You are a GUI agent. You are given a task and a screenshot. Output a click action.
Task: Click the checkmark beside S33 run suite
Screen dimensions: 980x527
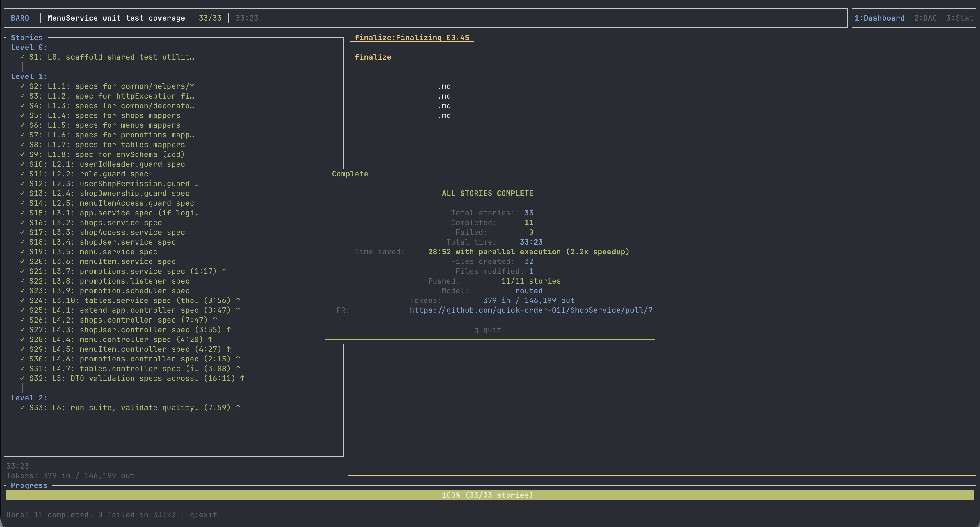point(22,408)
